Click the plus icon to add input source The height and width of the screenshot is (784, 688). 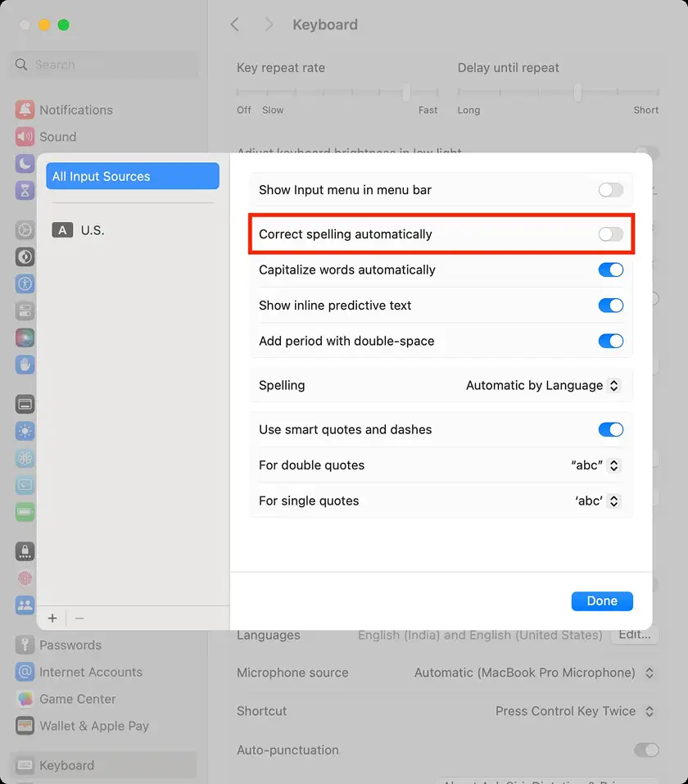pyautogui.click(x=52, y=619)
